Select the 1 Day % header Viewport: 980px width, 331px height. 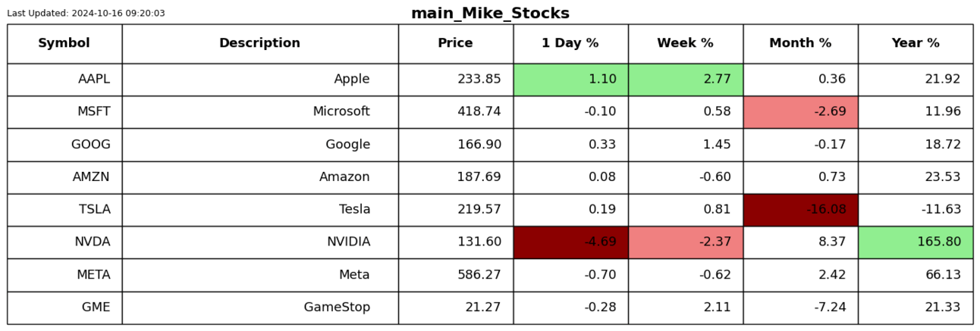click(570, 44)
